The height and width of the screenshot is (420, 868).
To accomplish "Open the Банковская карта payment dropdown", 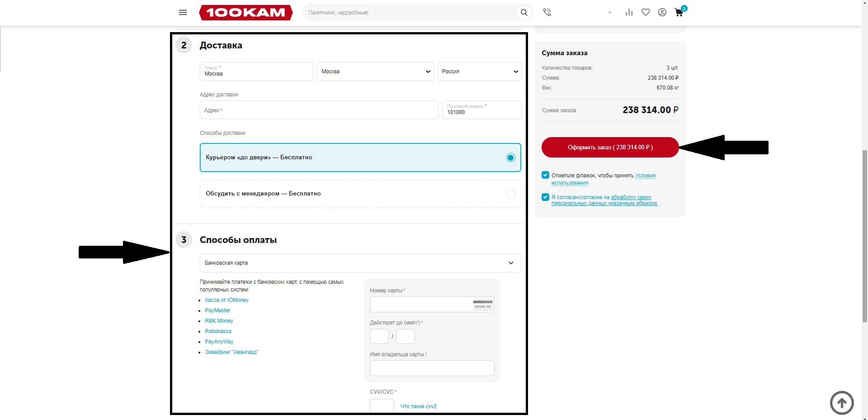I will click(360, 263).
